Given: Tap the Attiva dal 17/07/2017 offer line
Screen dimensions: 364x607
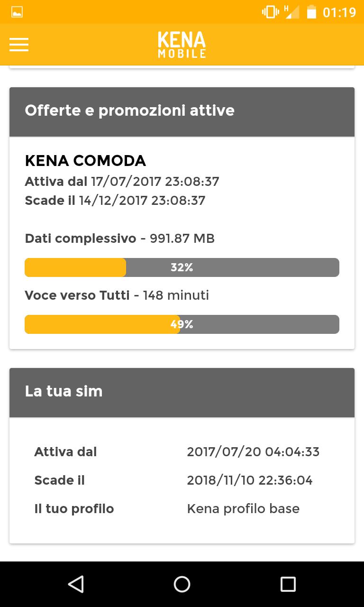Looking at the screenshot, I should (x=122, y=181).
